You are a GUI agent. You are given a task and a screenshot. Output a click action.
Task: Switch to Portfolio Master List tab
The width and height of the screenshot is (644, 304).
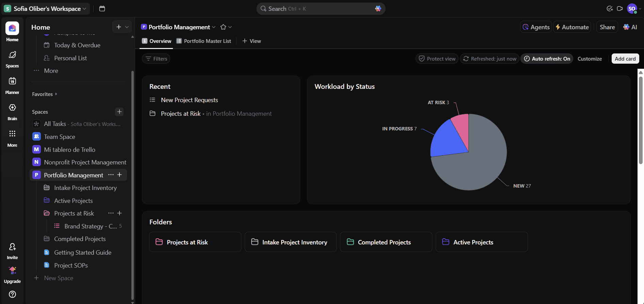pyautogui.click(x=204, y=41)
